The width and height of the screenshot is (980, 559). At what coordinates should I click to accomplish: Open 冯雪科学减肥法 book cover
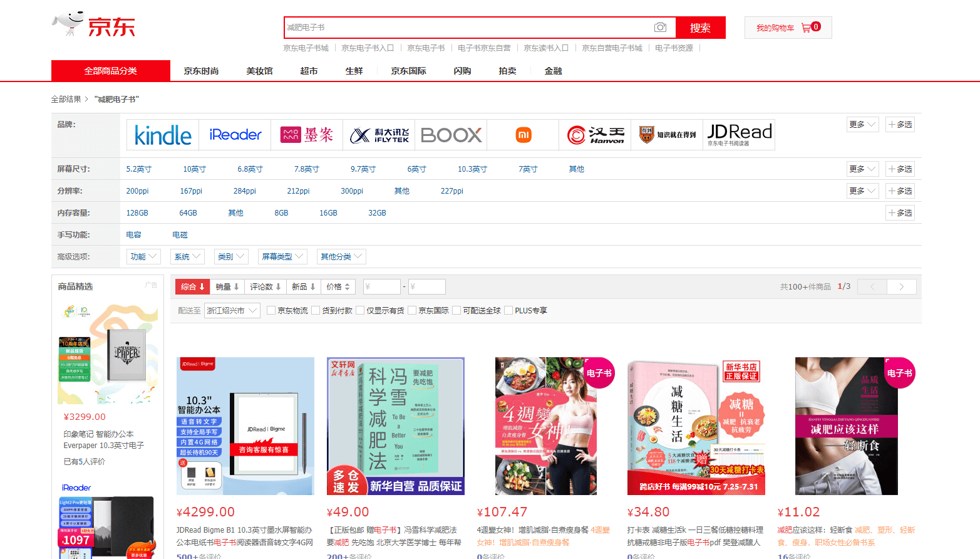[x=396, y=426]
